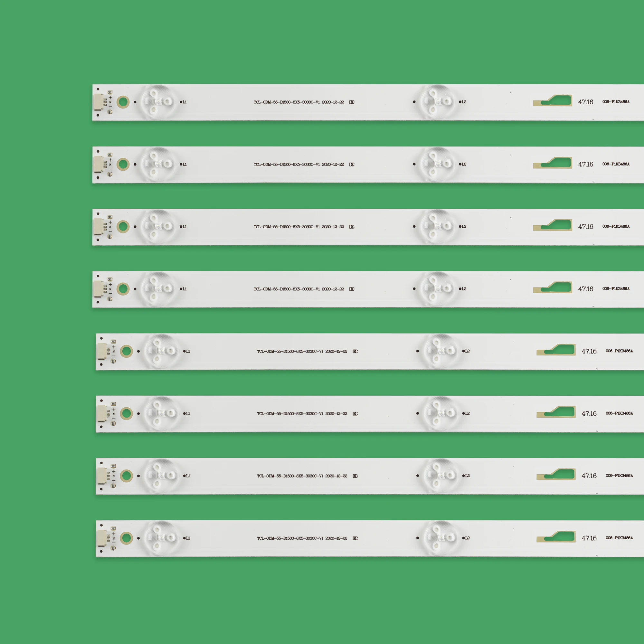Screen dimensions: 644x644
Task: Click TCL-ODM-55-D1500 model text on bottommost strip
Action: [302, 538]
